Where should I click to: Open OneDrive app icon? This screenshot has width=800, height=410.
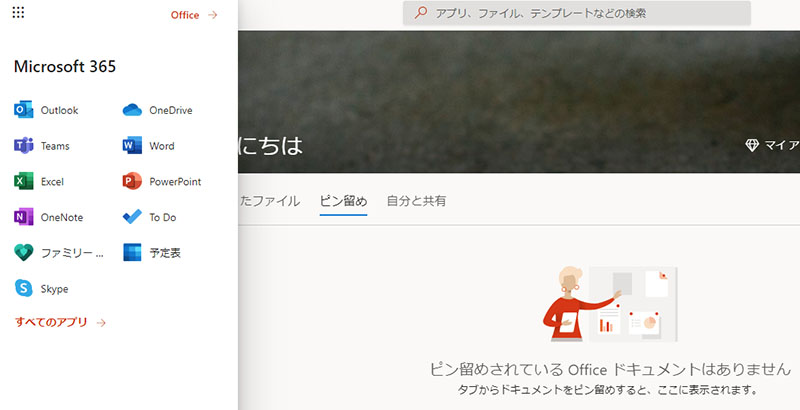132,110
